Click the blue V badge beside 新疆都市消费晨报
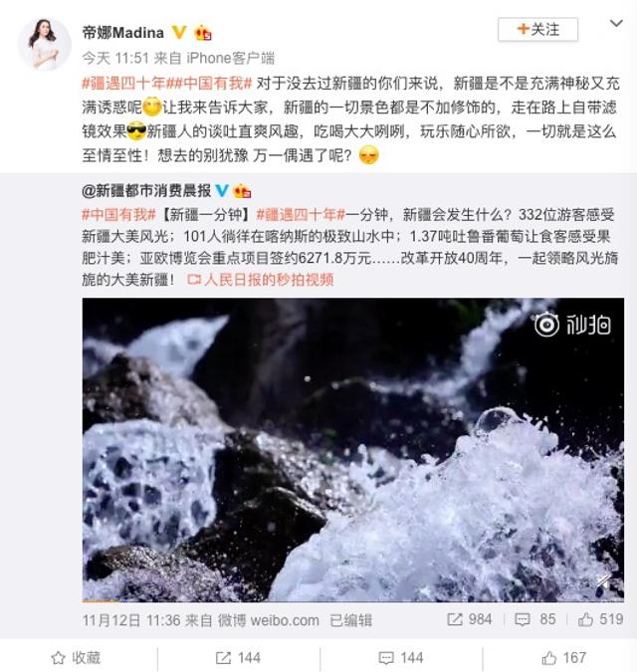Screen dimensions: 637x672 (x=222, y=190)
